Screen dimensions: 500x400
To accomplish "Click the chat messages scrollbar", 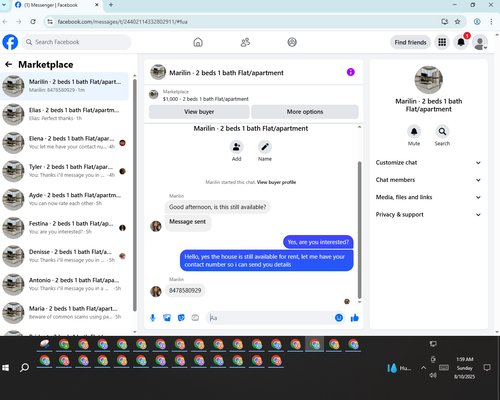I will (x=359, y=230).
